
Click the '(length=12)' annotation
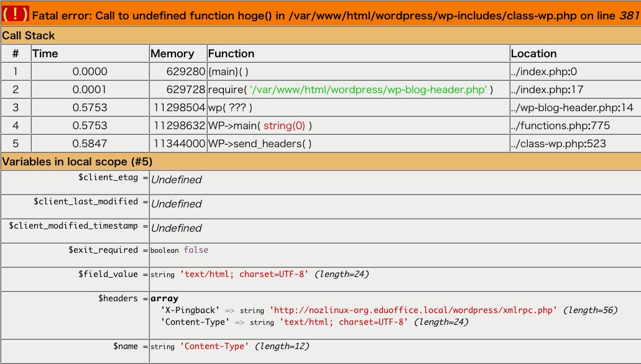click(x=282, y=346)
